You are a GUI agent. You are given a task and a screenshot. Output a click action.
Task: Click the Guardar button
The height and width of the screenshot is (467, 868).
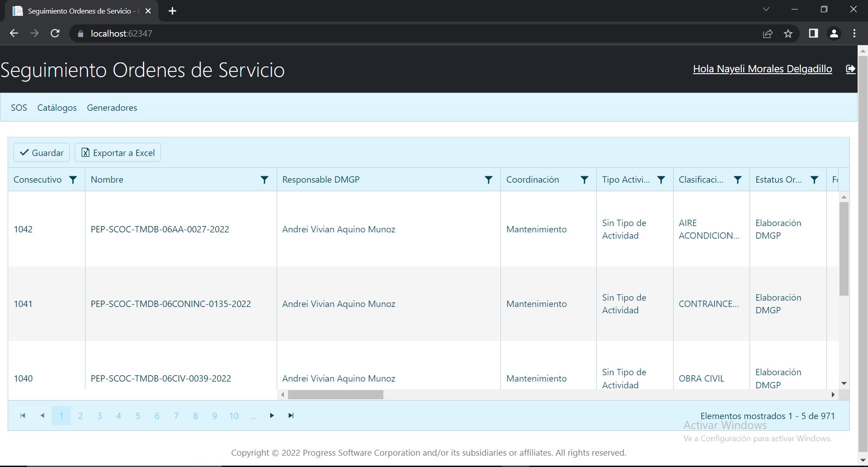(42, 153)
